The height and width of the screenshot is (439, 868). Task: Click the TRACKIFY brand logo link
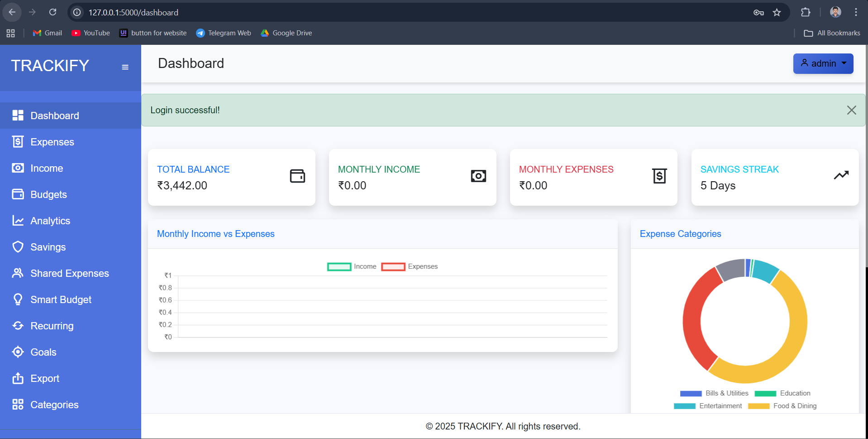click(x=50, y=66)
